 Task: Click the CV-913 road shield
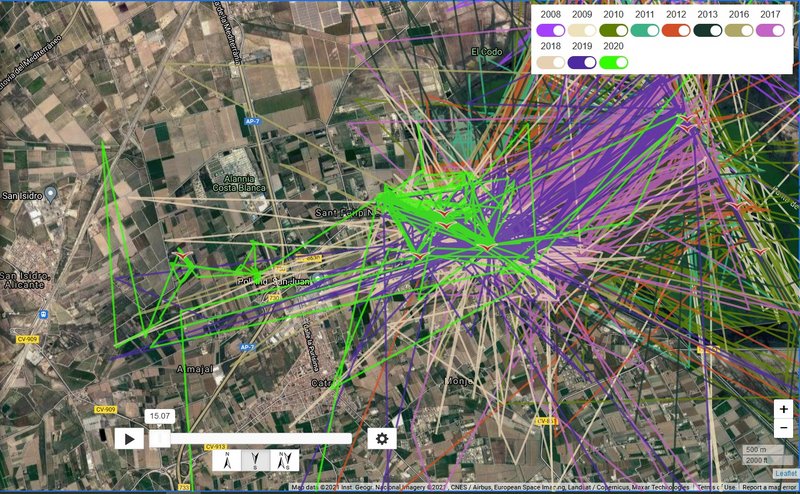tap(215, 447)
